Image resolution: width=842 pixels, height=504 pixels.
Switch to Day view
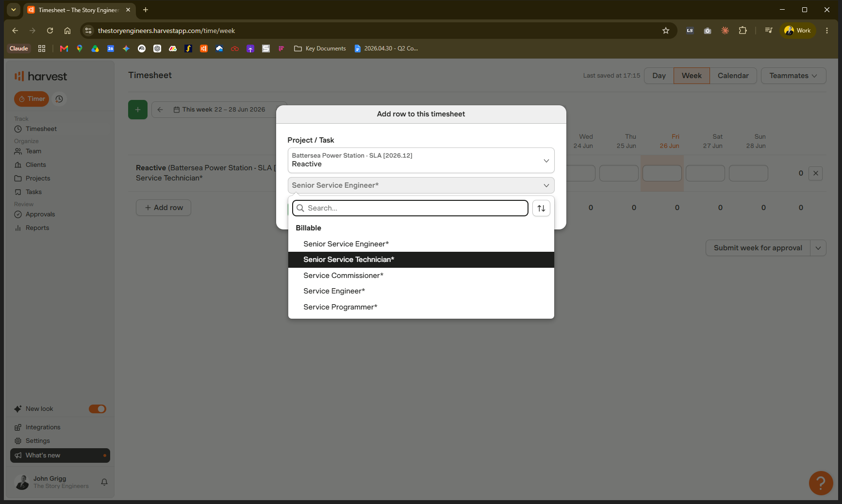(x=659, y=76)
